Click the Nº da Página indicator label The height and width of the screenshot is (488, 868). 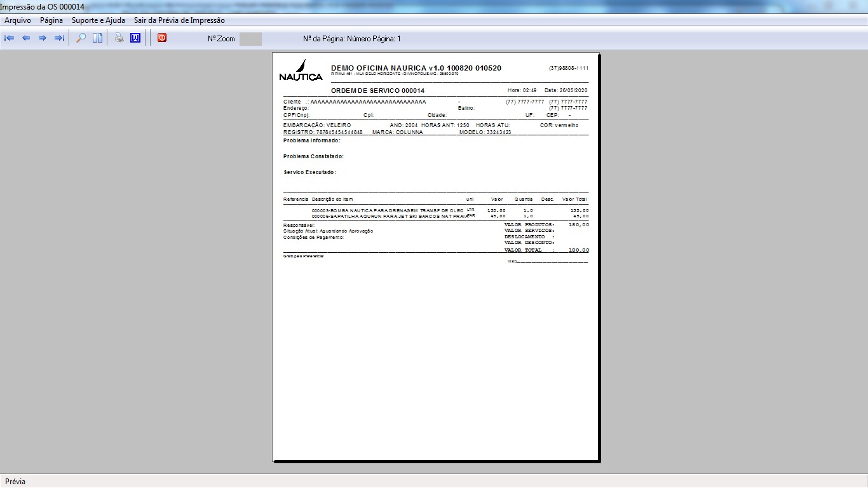[351, 39]
